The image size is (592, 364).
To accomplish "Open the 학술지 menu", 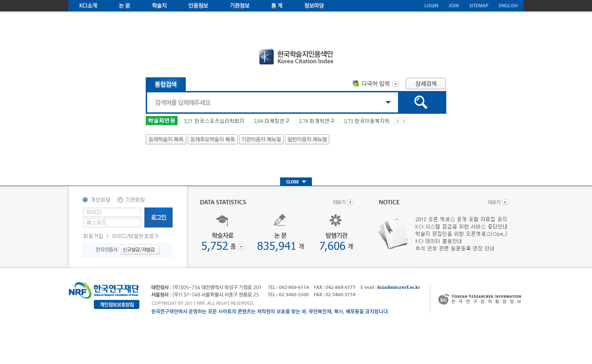I will point(159,5).
